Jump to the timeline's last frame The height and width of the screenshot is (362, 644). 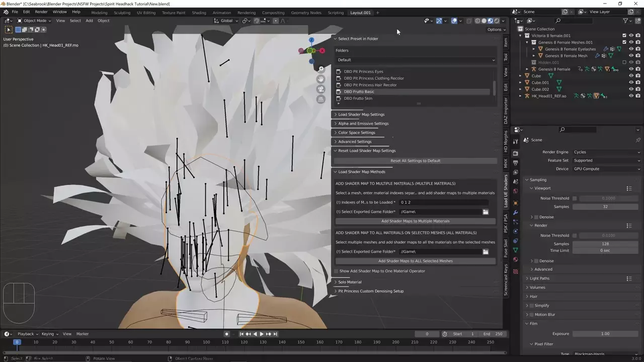coord(275,334)
